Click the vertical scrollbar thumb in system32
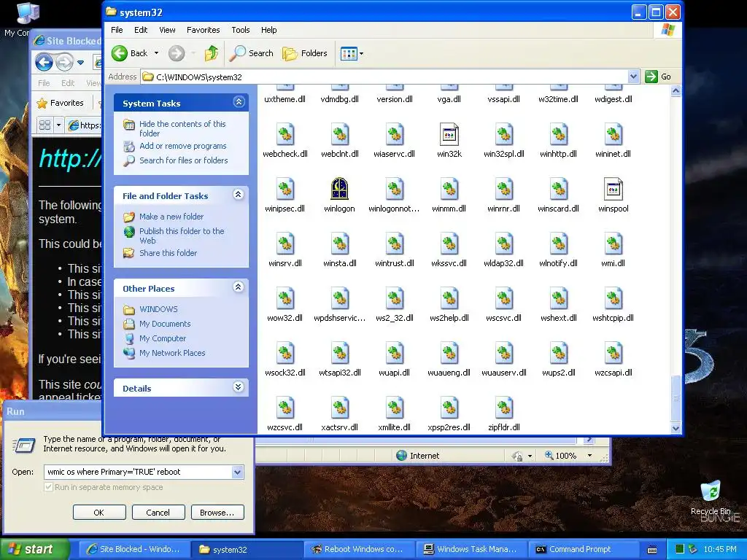 pyautogui.click(x=676, y=398)
